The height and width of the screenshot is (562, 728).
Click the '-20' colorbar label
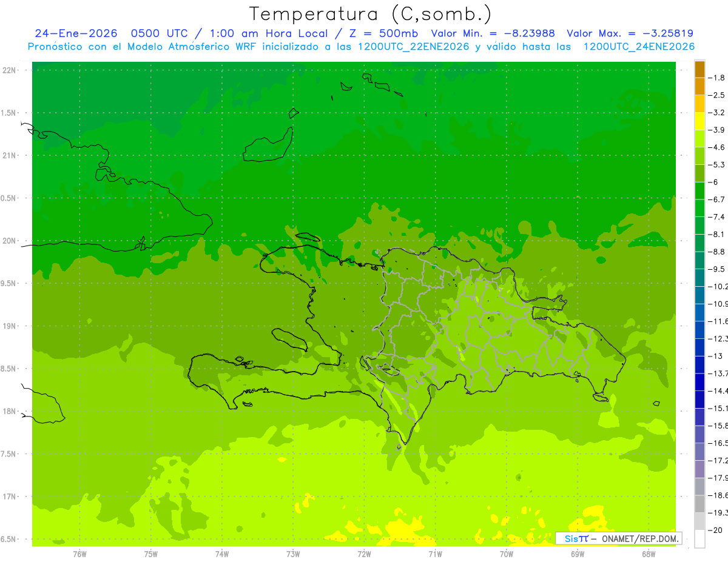coord(716,530)
